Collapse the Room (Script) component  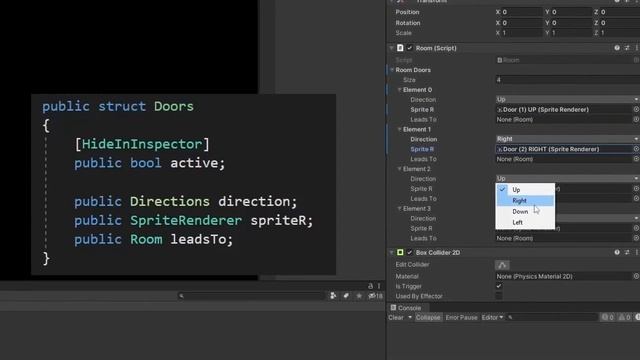(391, 48)
